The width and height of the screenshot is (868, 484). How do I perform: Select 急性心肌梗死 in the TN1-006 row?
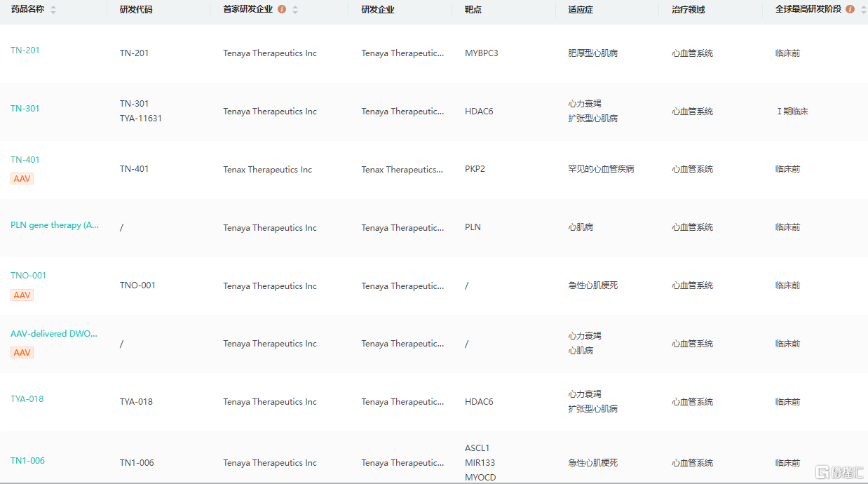(x=593, y=463)
